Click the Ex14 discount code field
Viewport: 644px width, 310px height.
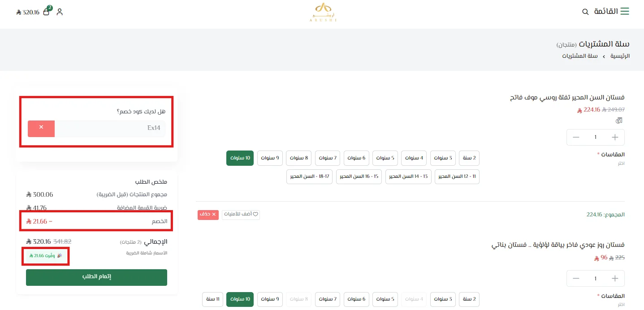(x=110, y=129)
